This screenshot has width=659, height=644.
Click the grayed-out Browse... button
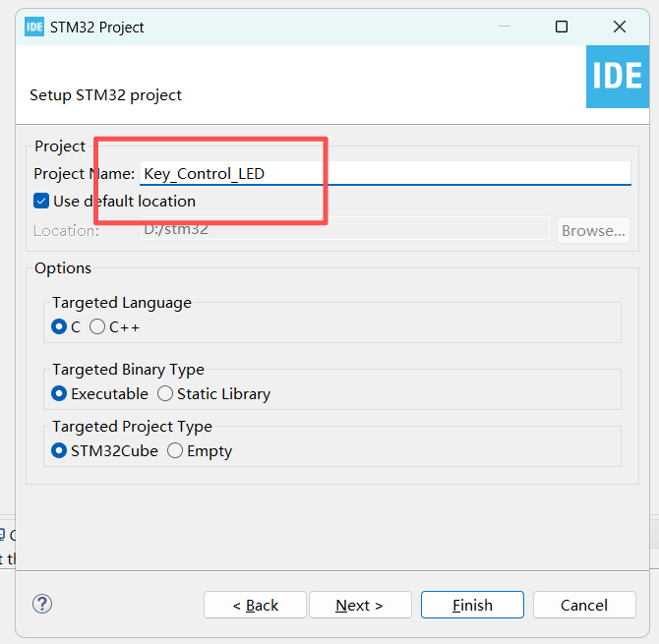pos(593,230)
